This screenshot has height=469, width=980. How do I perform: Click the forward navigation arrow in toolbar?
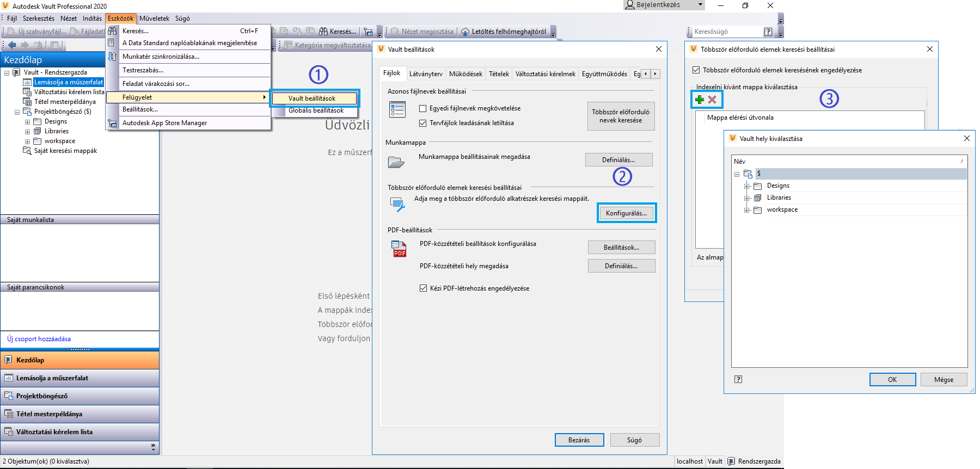coord(24,45)
